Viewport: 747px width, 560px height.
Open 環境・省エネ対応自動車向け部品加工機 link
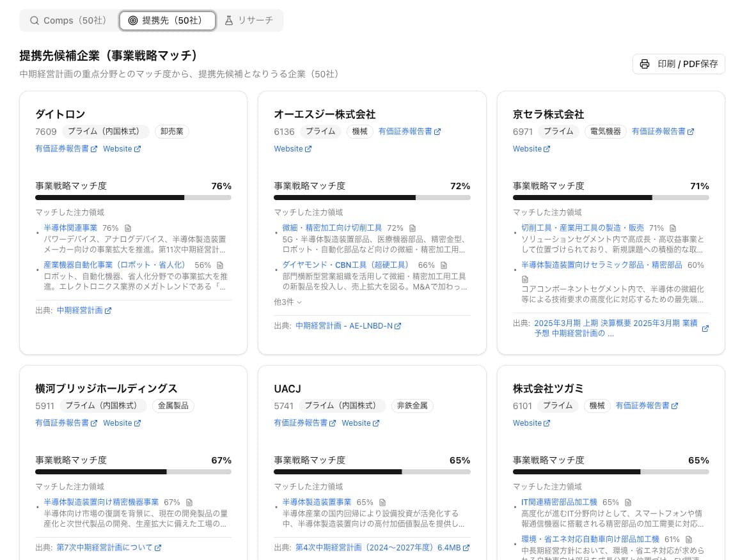click(590, 539)
